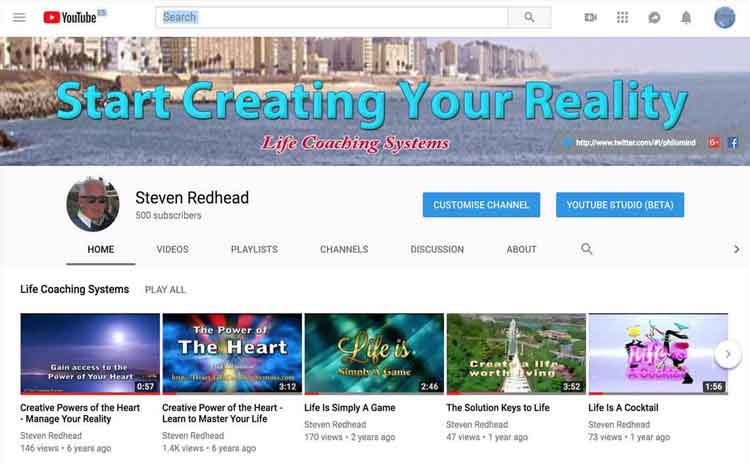The height and width of the screenshot is (464, 750).
Task: Open Life Is A Cocktail thumbnail
Action: coord(658,354)
